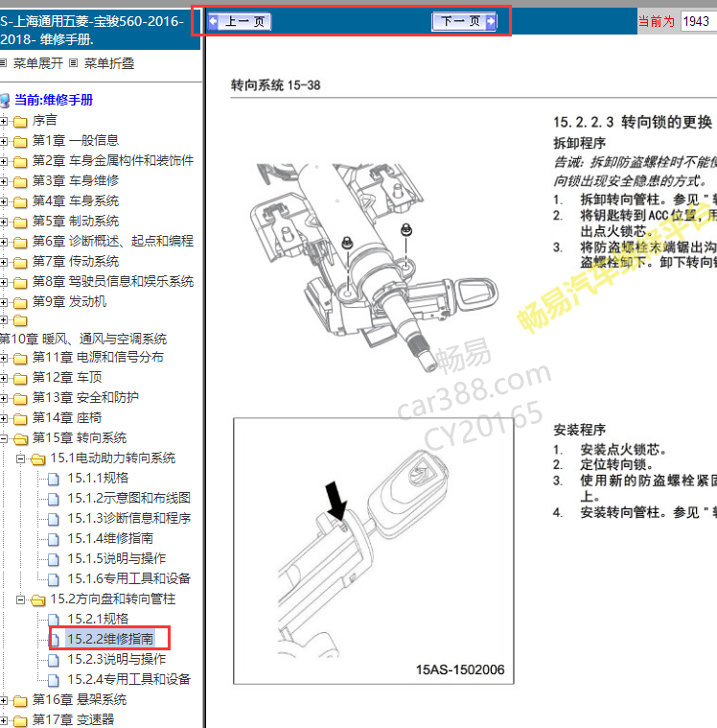Click folder icon of 第17章 变速器
717x728 pixels.
20,720
